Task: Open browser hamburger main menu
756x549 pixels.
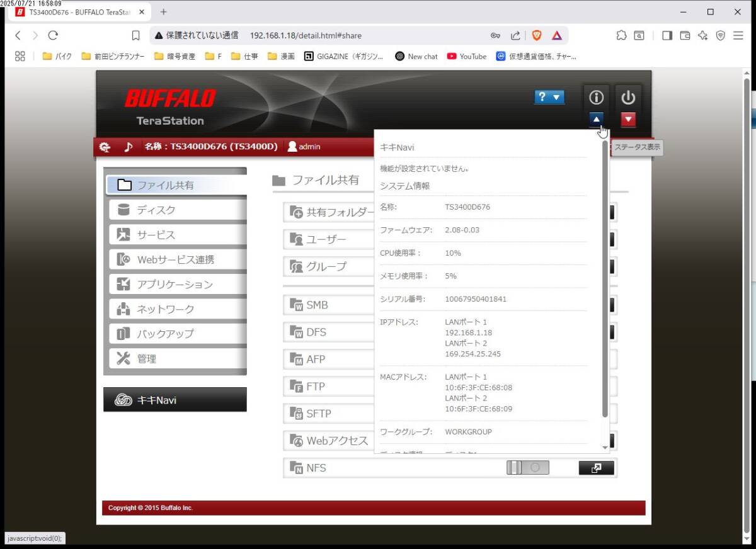Action: pos(738,35)
